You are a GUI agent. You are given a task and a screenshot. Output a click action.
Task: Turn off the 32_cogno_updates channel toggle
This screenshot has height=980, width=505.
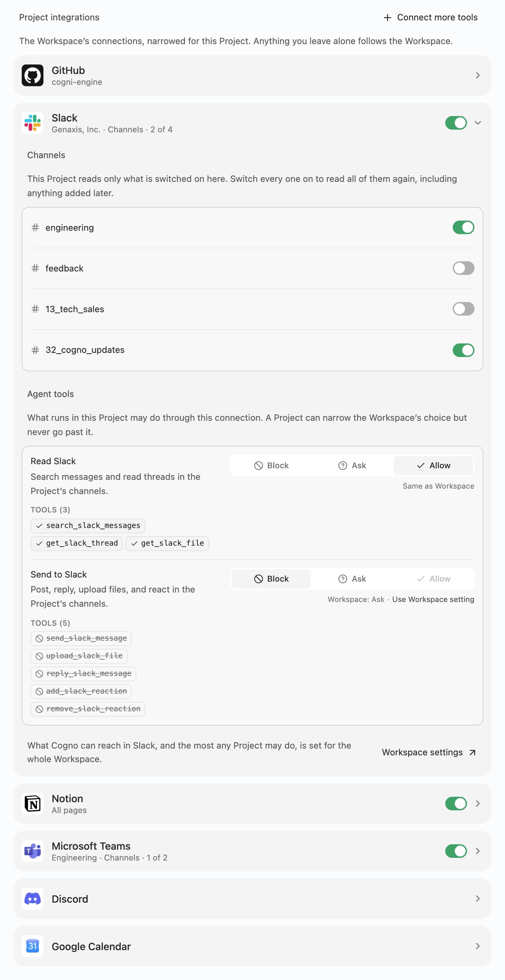[463, 350]
